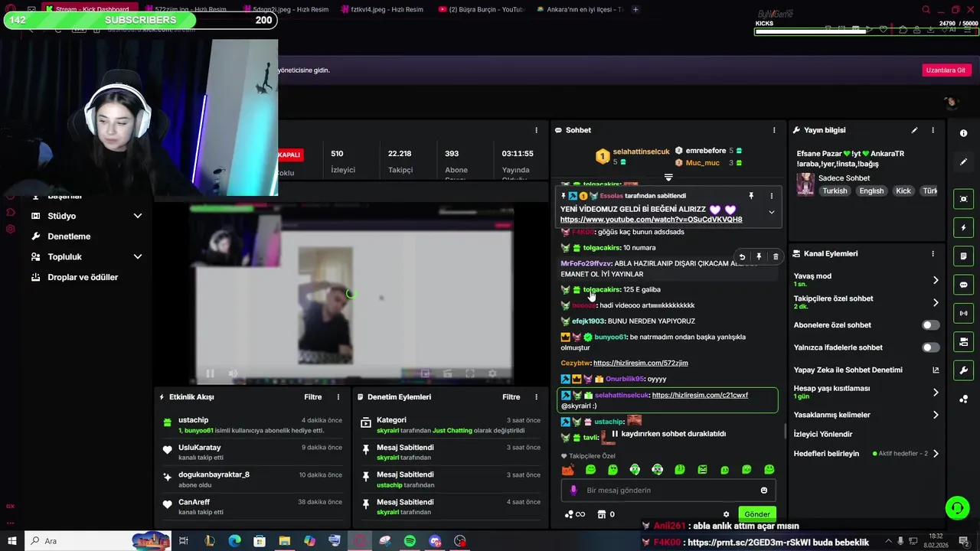
Task: Switch to the Ankara'nın en iyi ilçesi tab
Action: [580, 9]
